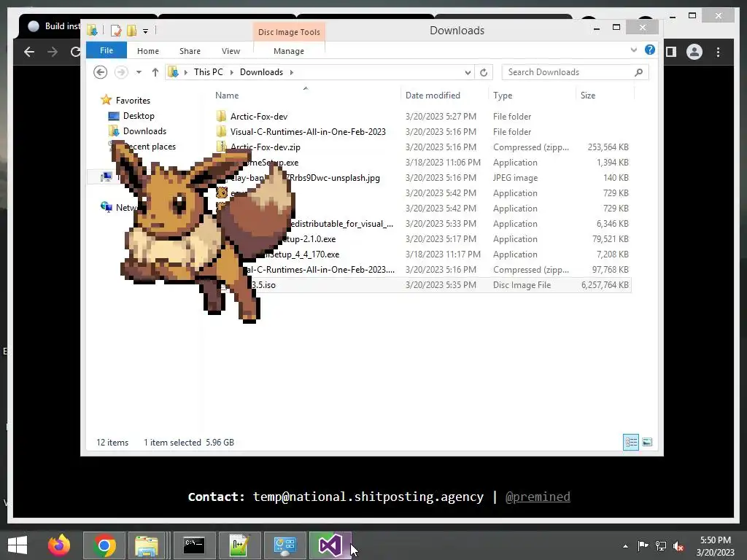Click Chrome's forward arrow behind Explorer
Screen dimensions: 747x560
click(x=53, y=52)
